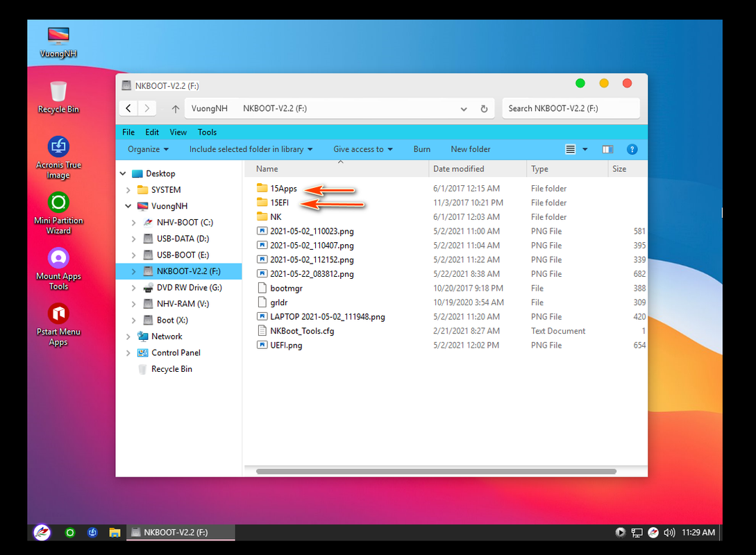The height and width of the screenshot is (555, 756).
Task: Select Boot (X:) in the tree
Action: [172, 321]
